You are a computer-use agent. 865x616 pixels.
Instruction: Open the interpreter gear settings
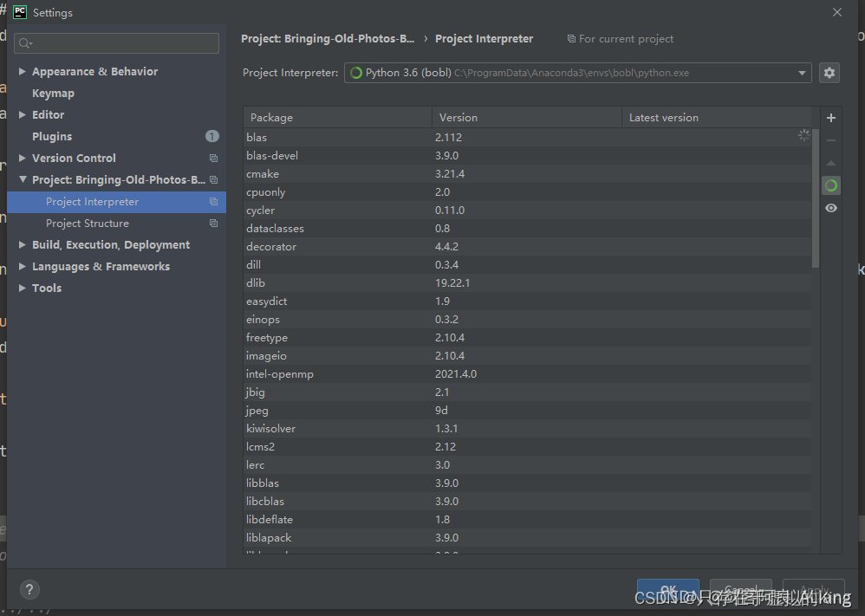coord(829,73)
